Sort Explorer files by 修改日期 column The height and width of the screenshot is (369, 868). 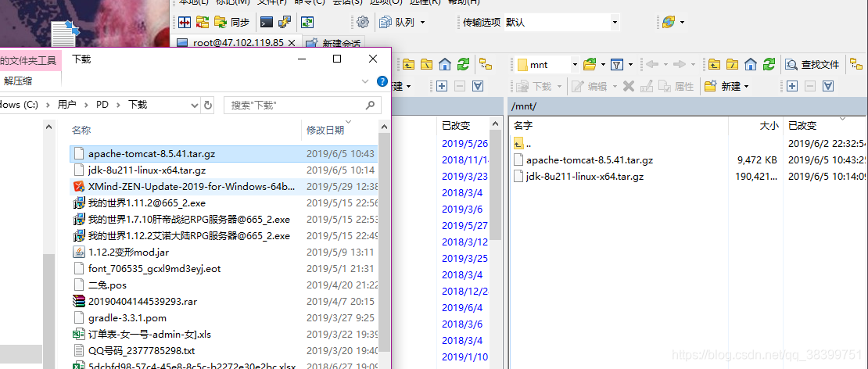pyautogui.click(x=325, y=131)
